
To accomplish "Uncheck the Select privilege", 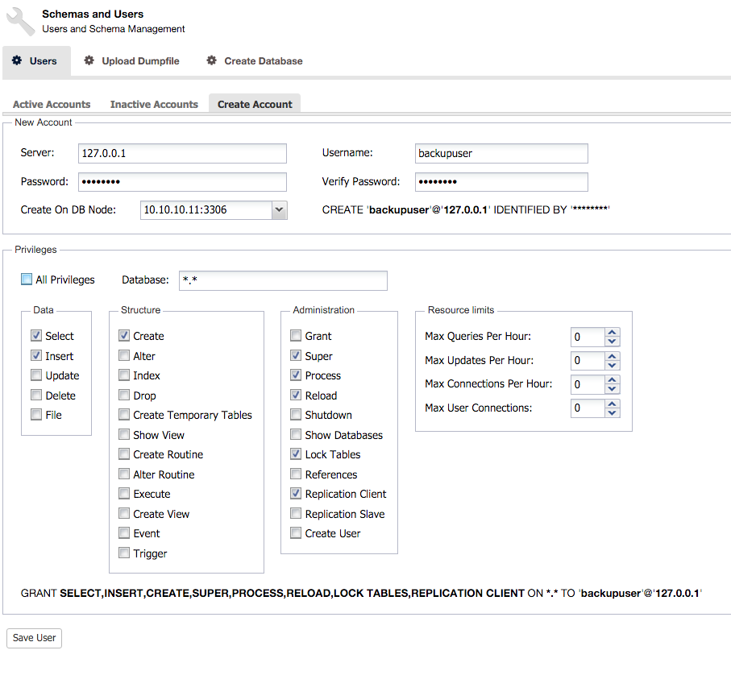I will click(36, 336).
